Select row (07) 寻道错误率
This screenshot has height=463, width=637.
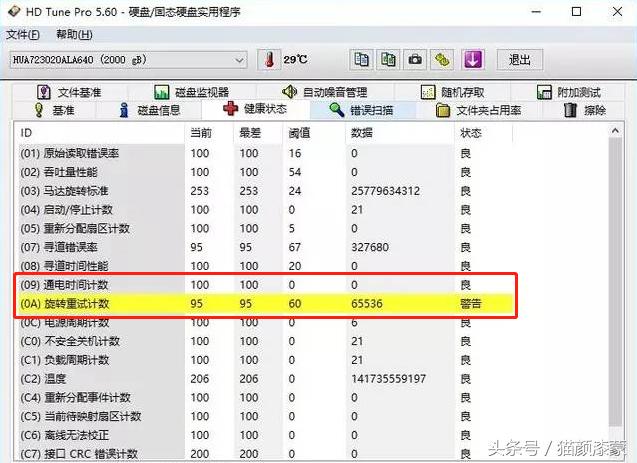(264, 247)
